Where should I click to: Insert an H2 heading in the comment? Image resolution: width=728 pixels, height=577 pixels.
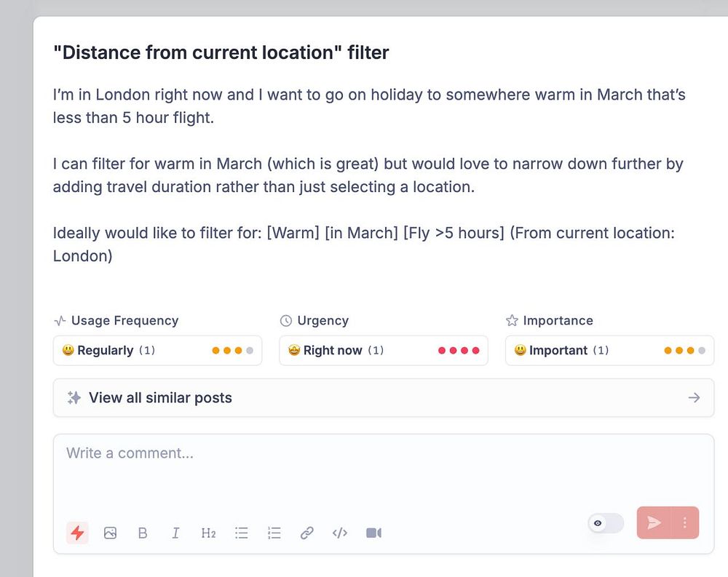[x=208, y=533]
